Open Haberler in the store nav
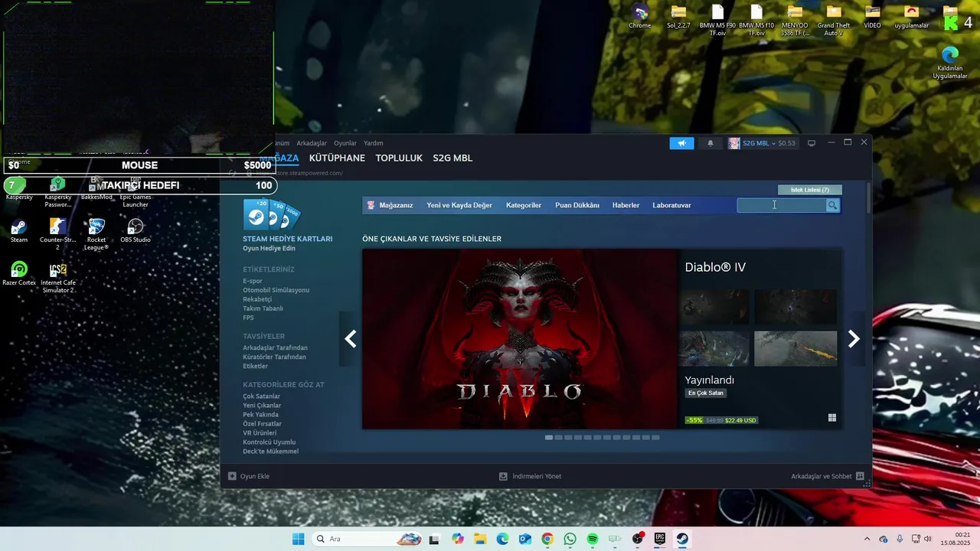The width and height of the screenshot is (980, 551). [626, 205]
